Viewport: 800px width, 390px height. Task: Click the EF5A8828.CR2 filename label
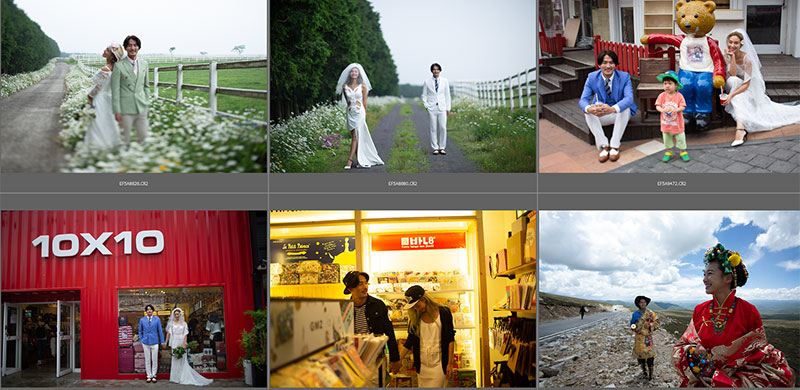pos(134,183)
